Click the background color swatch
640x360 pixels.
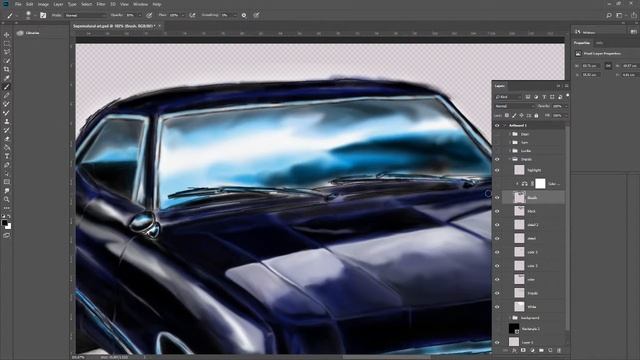pyautogui.click(x=9, y=227)
